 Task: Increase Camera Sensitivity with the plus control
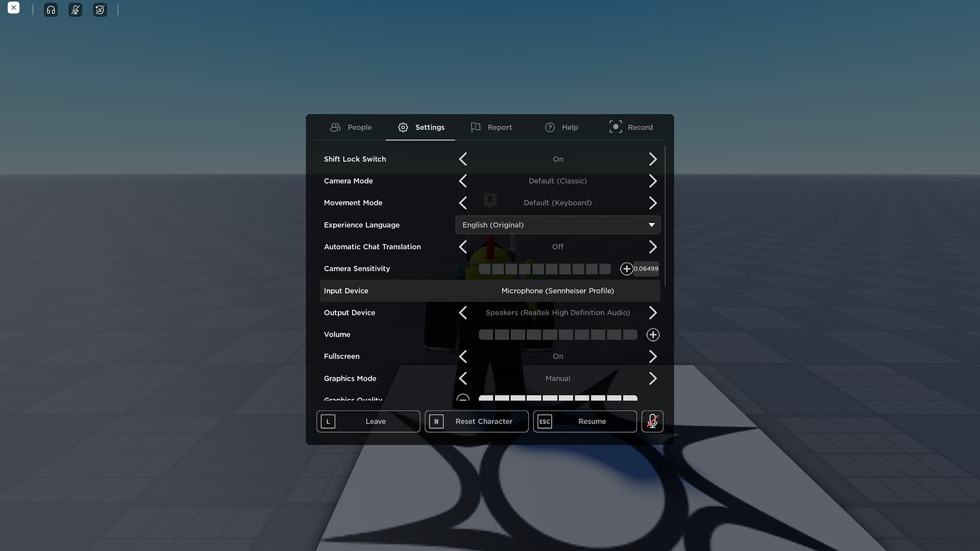click(x=626, y=268)
